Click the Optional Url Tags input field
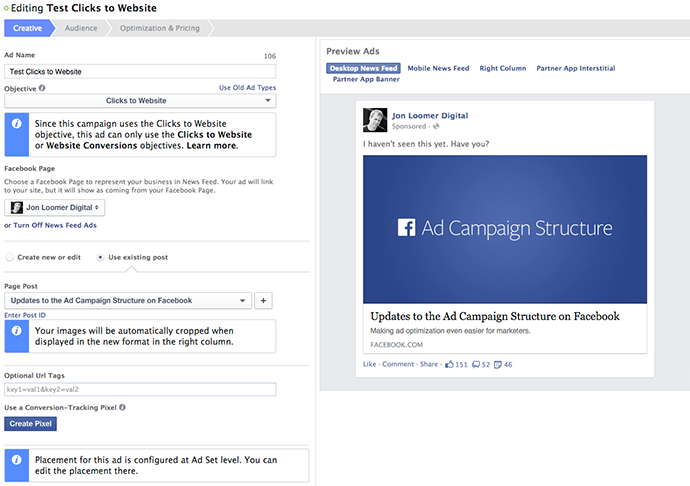 [140, 390]
